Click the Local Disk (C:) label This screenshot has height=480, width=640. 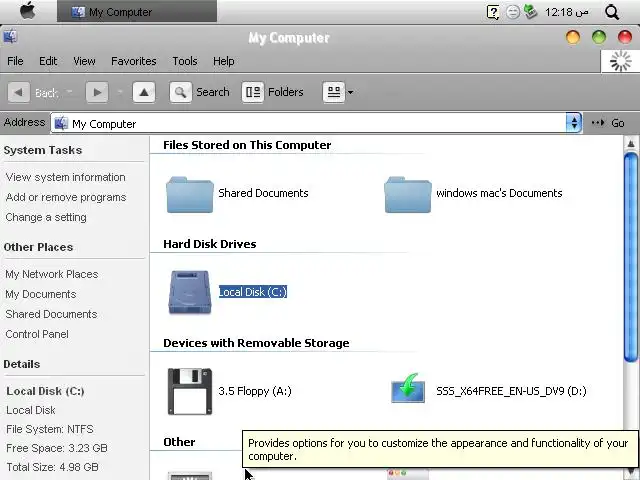(x=253, y=291)
